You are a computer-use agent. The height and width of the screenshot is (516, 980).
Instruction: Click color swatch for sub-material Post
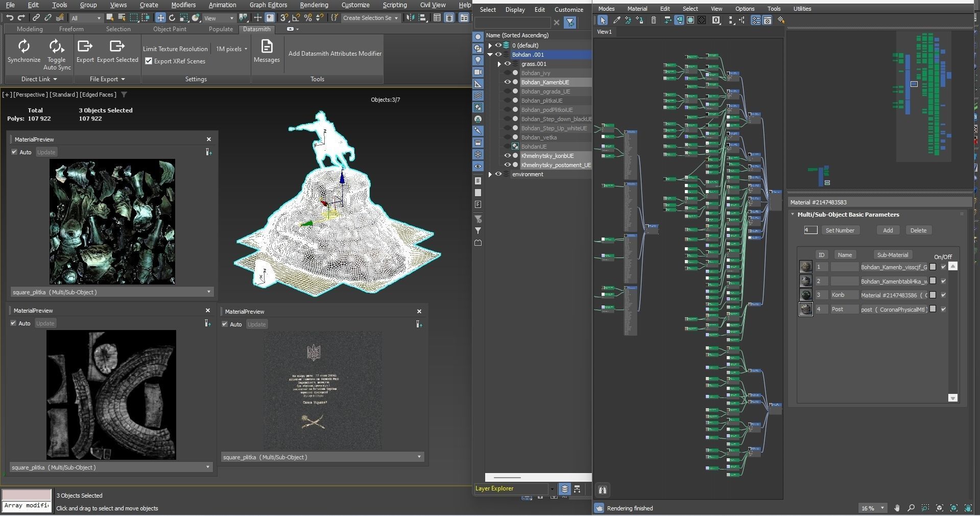pyautogui.click(x=933, y=310)
